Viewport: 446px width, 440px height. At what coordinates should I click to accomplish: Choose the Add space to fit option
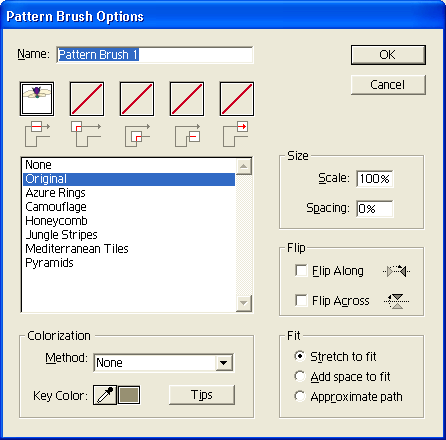click(300, 377)
